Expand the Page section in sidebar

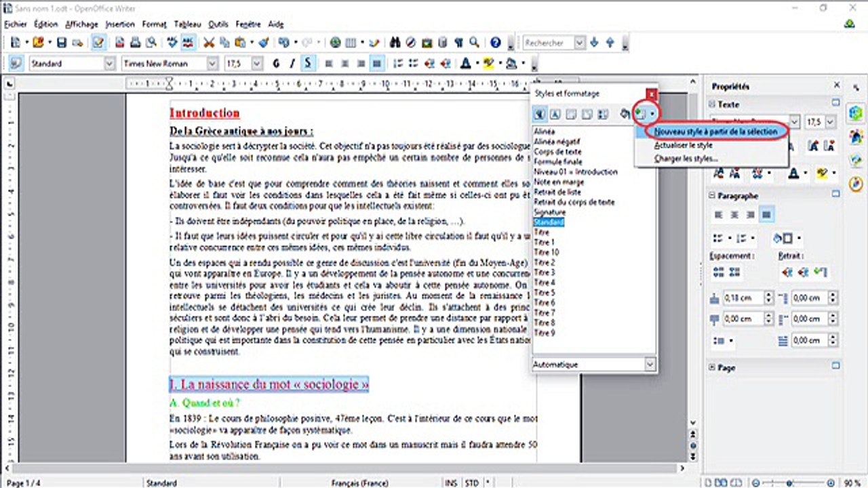click(x=712, y=367)
